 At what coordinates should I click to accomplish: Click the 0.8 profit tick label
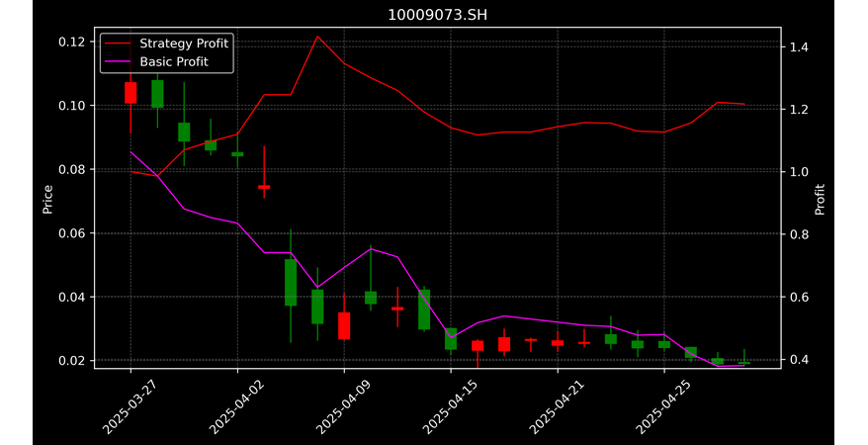click(798, 234)
